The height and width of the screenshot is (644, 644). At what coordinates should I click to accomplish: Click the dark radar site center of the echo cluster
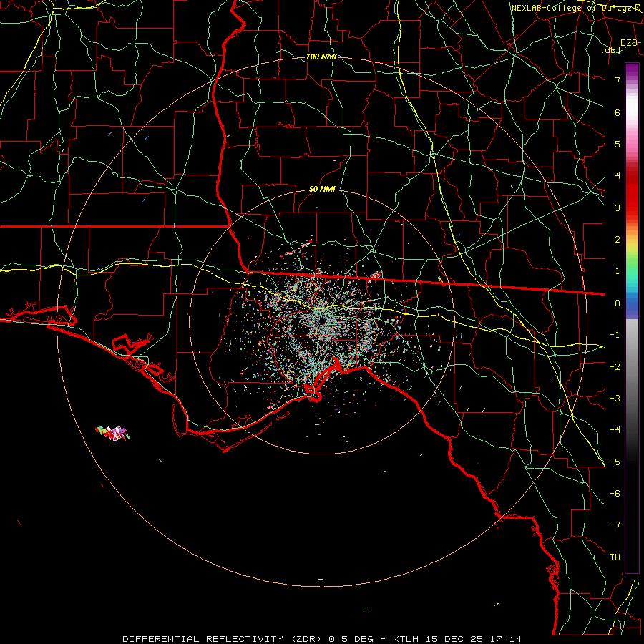321,321
